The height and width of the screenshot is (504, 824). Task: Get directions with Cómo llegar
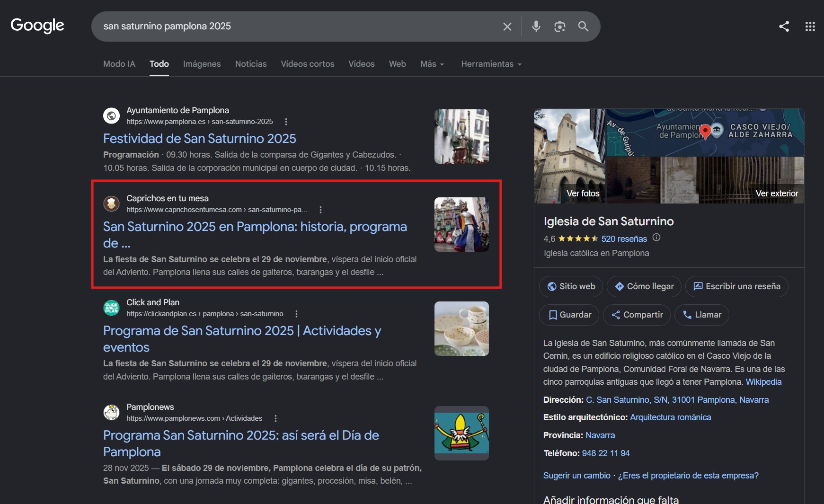point(644,286)
